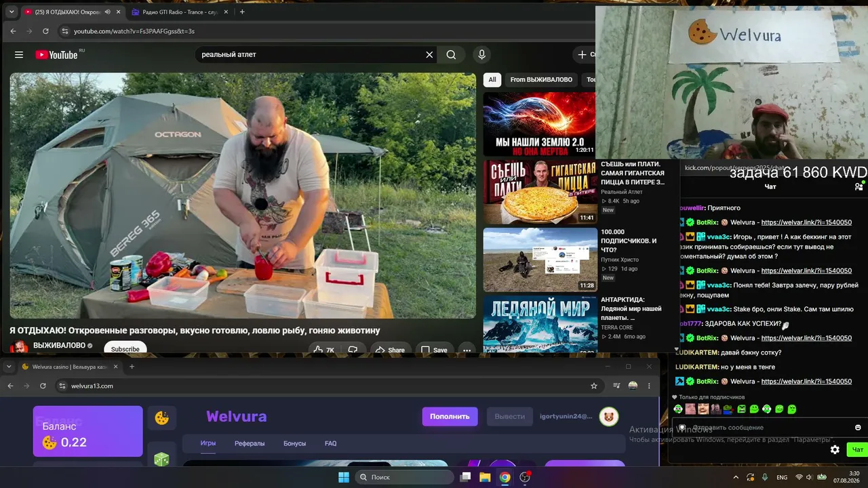The image size is (868, 488).
Task: Close the Радио GTI Radio tab
Action: coord(224,12)
